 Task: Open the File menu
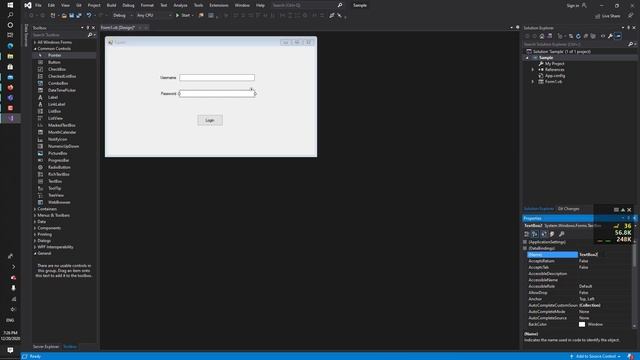tap(38, 5)
